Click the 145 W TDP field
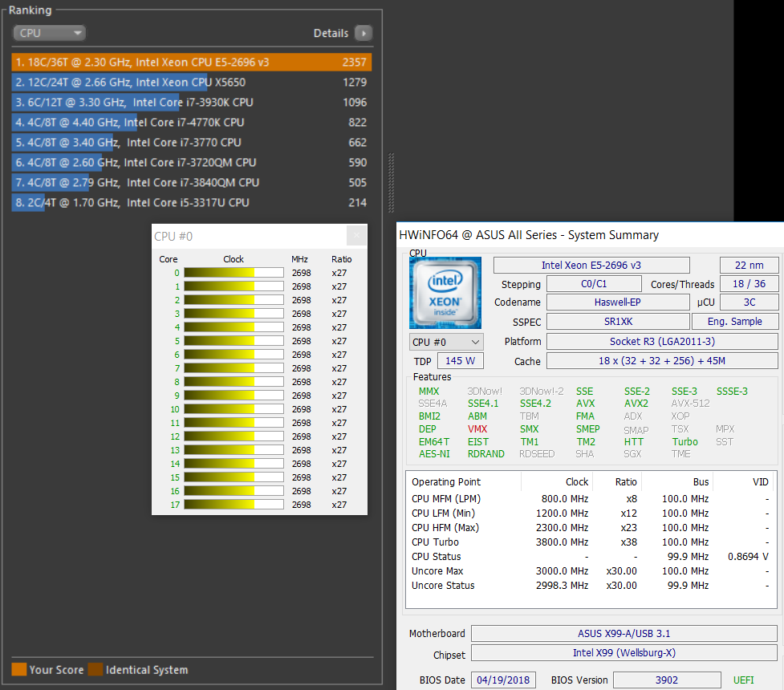Image resolution: width=784 pixels, height=690 pixels. 460,361
